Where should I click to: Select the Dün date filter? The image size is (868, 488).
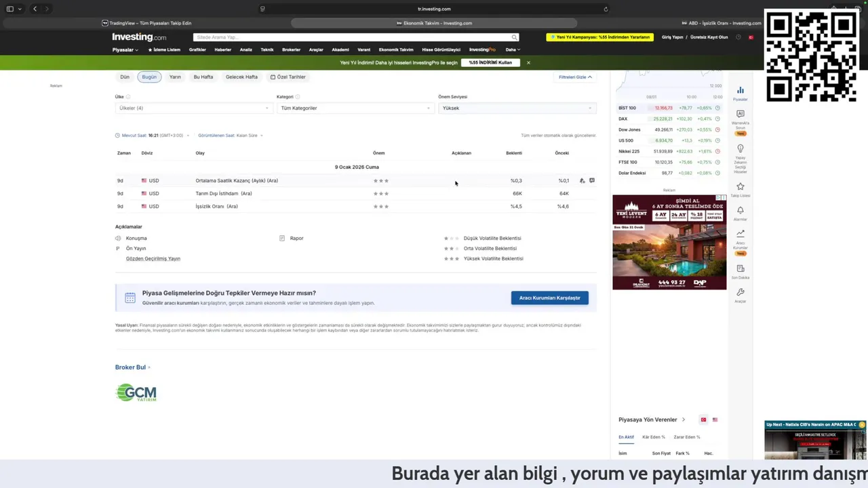125,77
